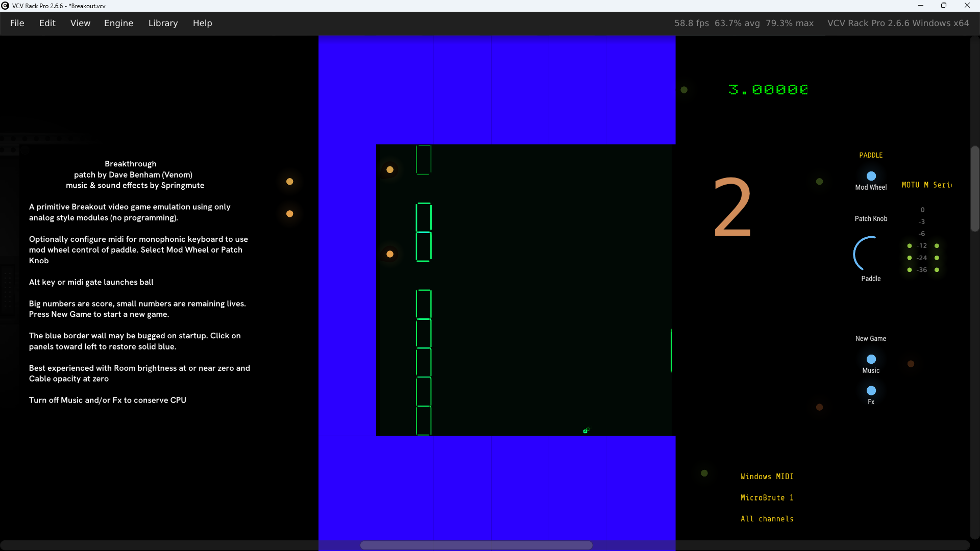Click the dim orange indicator right of Music
The width and height of the screenshot is (980, 551).
[911, 364]
